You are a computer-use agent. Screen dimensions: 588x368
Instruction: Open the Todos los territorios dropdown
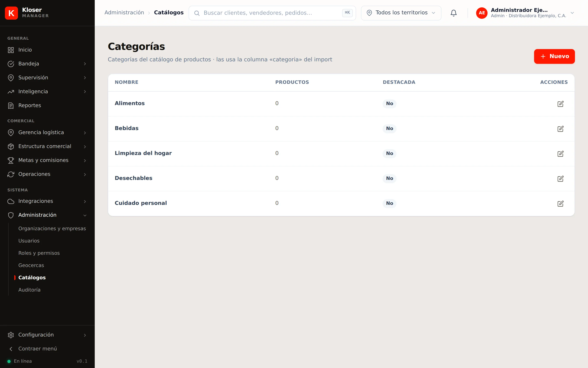pos(401,13)
